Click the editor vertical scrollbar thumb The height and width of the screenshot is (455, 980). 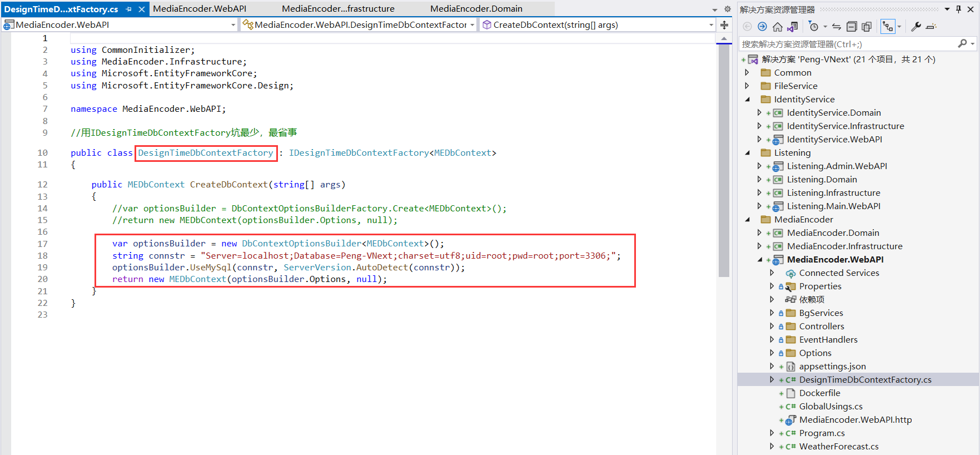pos(724,160)
